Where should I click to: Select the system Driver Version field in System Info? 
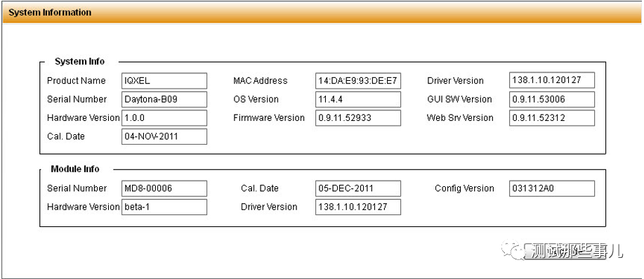552,80
